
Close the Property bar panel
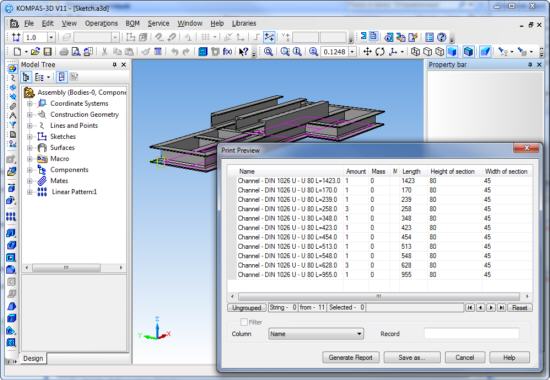[x=539, y=65]
